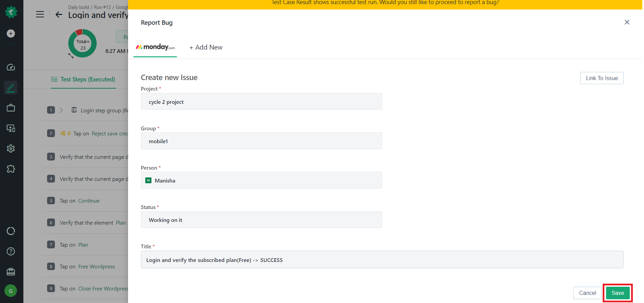
Task: Click step 9 Close Free Wordpress
Action: point(94,289)
